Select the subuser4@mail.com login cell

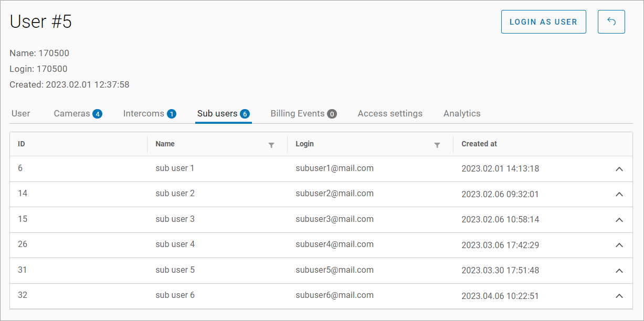click(334, 244)
